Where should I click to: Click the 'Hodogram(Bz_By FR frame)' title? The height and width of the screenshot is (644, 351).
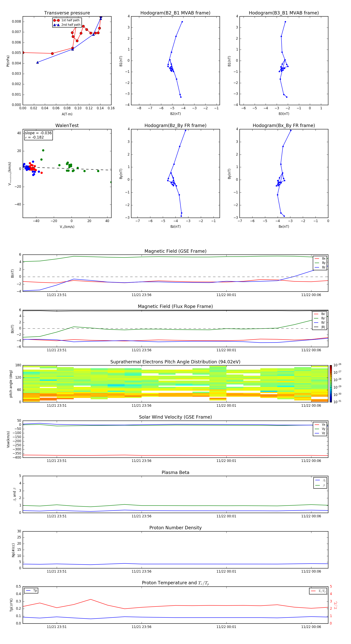coord(175,125)
